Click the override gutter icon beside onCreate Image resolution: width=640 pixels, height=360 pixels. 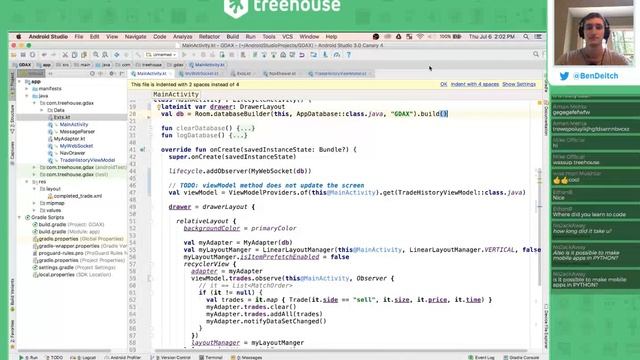click(x=142, y=150)
